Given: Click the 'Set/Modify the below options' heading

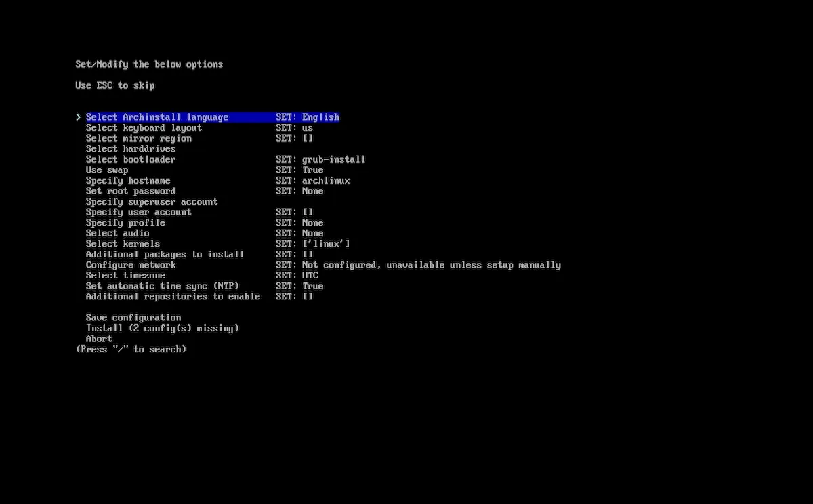Looking at the screenshot, I should coord(149,64).
